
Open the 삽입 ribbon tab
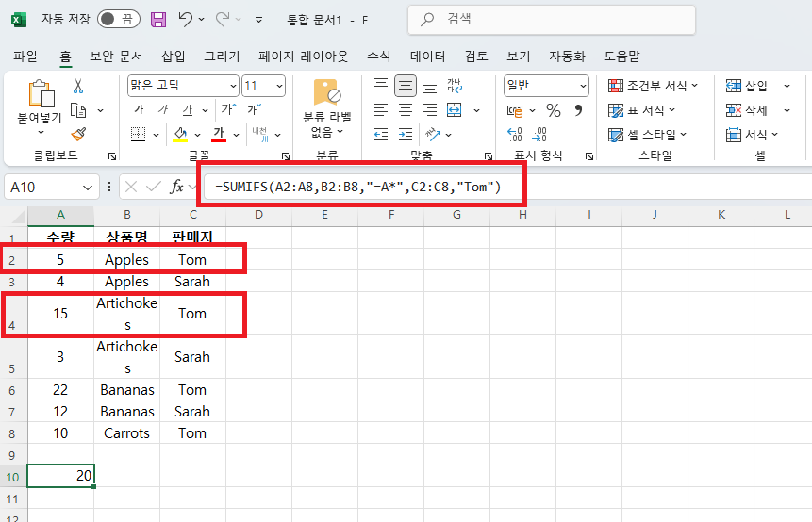coord(174,56)
